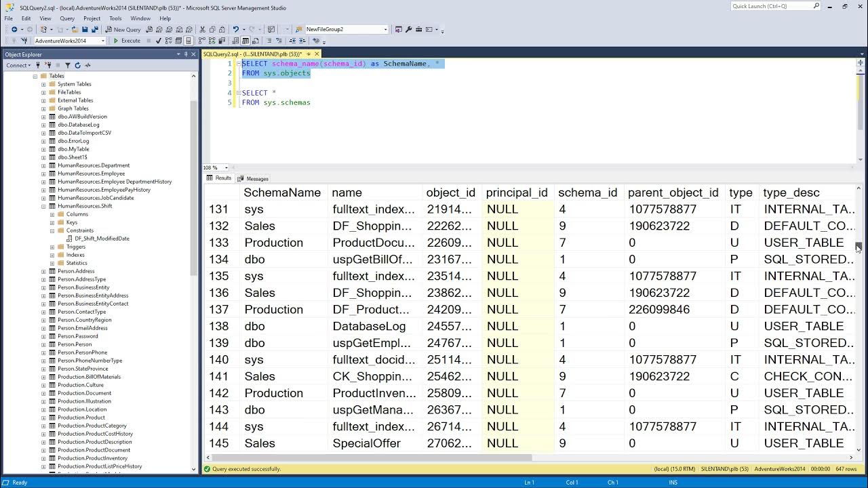Collapse the Constraints folder
868x488 pixels.
[52, 230]
